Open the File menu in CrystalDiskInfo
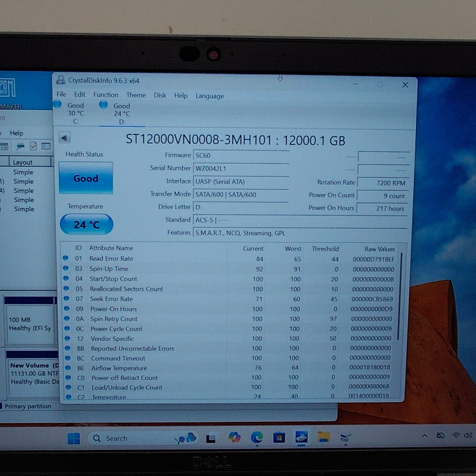Screen dimensions: 476x476 click(x=61, y=94)
